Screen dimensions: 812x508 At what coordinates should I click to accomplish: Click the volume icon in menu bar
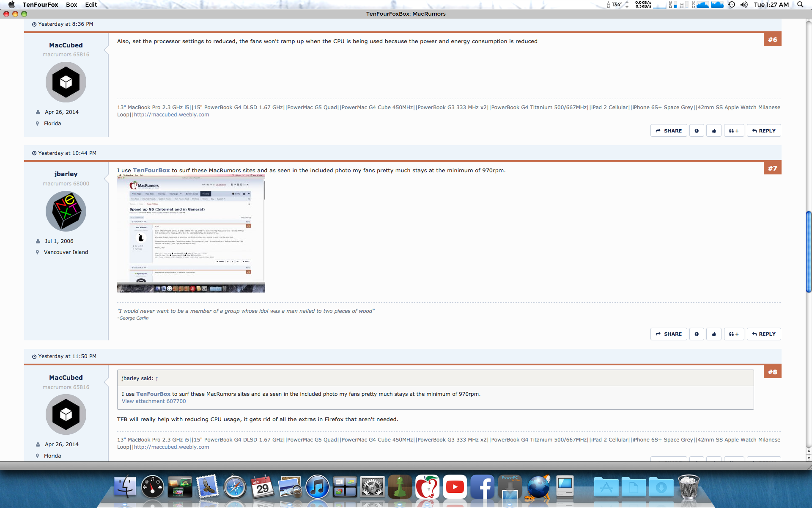[744, 5]
